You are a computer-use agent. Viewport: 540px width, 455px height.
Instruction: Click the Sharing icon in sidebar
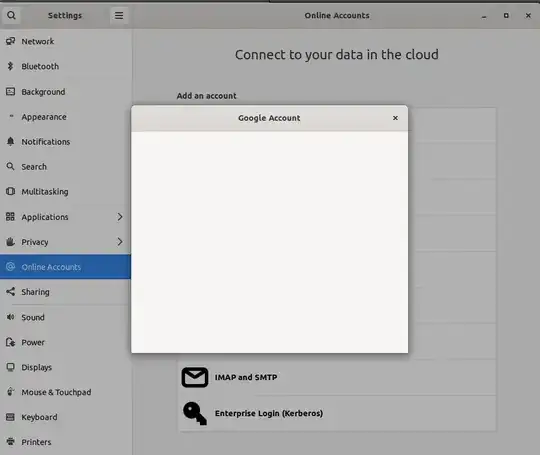[10, 292]
